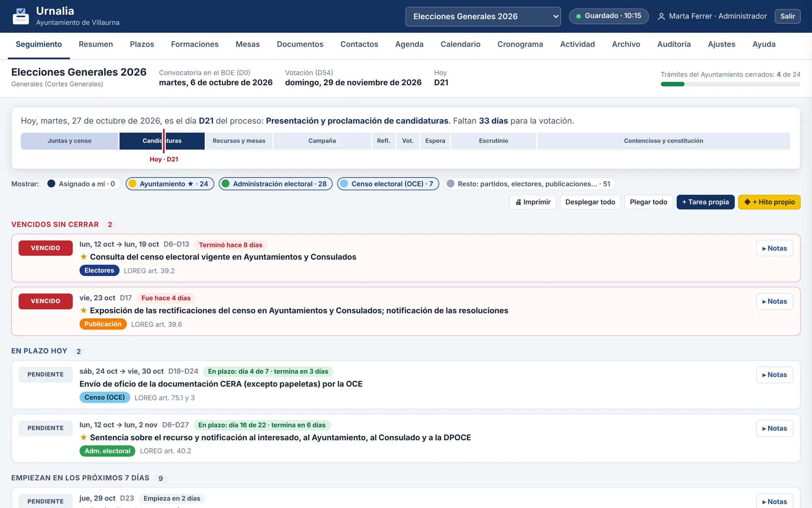The height and width of the screenshot is (508, 812).
Task: Expand Notas for Envío de oficio CERA
Action: pos(774,375)
